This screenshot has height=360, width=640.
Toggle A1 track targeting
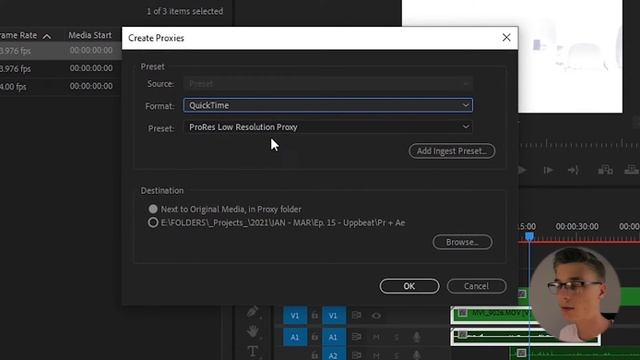(333, 337)
